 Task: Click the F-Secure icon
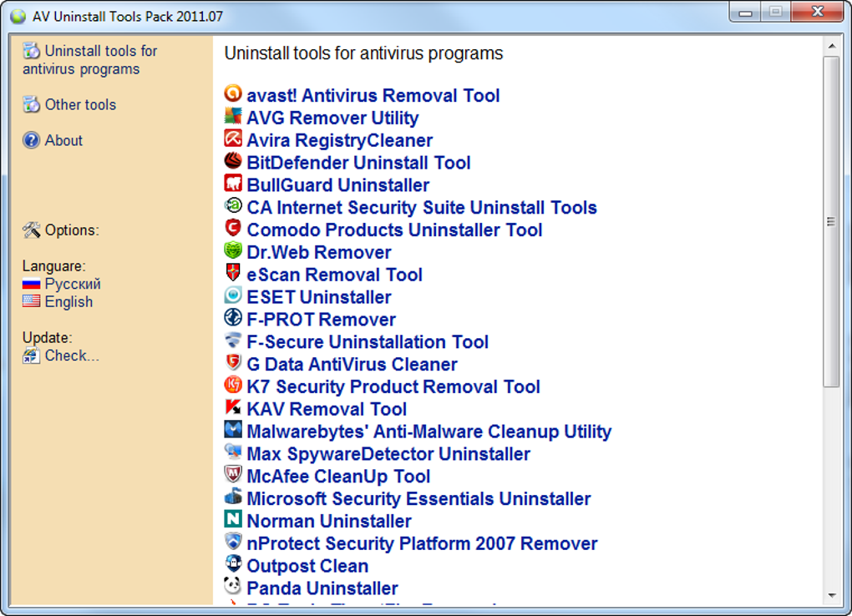point(233,340)
